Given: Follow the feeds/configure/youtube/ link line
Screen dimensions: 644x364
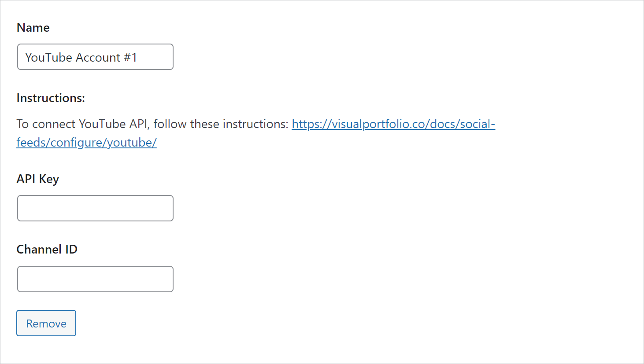Looking at the screenshot, I should click(x=86, y=143).
